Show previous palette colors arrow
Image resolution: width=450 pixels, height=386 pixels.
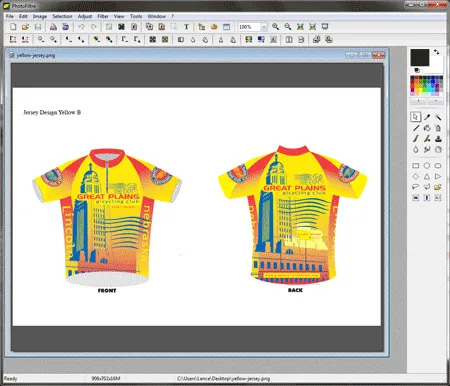[418, 100]
